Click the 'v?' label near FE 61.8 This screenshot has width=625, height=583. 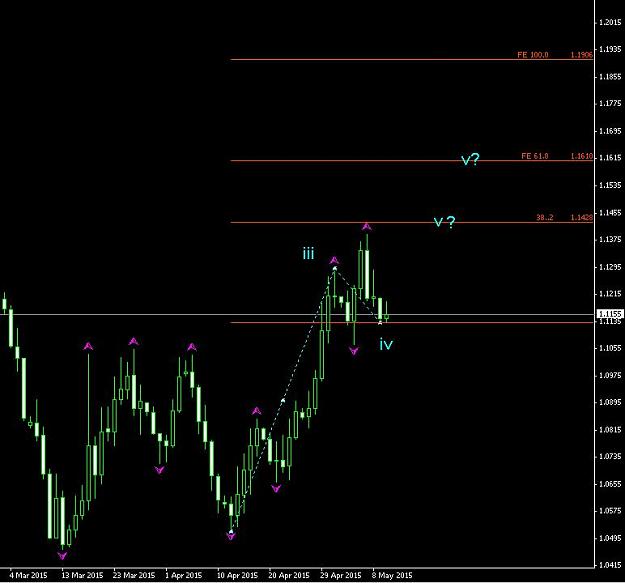470,159
